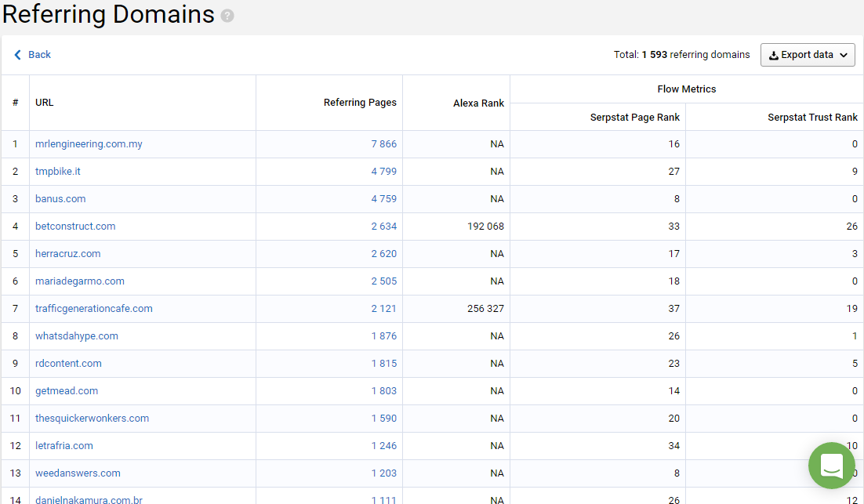Click the Flow Metrics group header
Screen dimensions: 864x504
(687, 89)
